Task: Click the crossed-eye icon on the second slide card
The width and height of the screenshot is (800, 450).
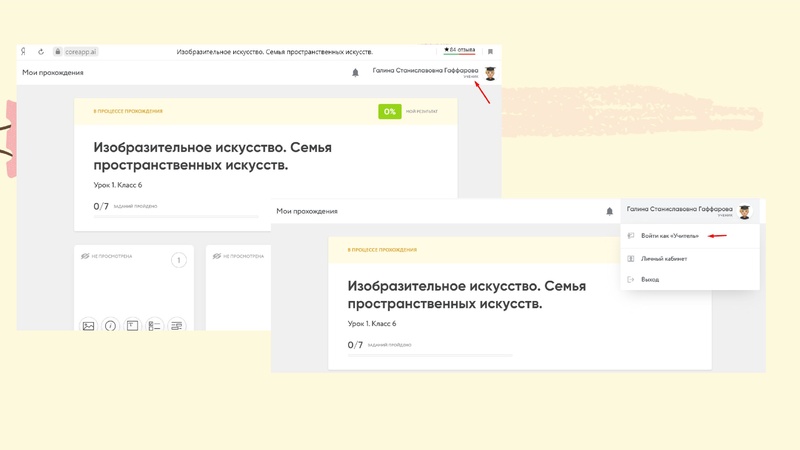Action: pyautogui.click(x=217, y=256)
